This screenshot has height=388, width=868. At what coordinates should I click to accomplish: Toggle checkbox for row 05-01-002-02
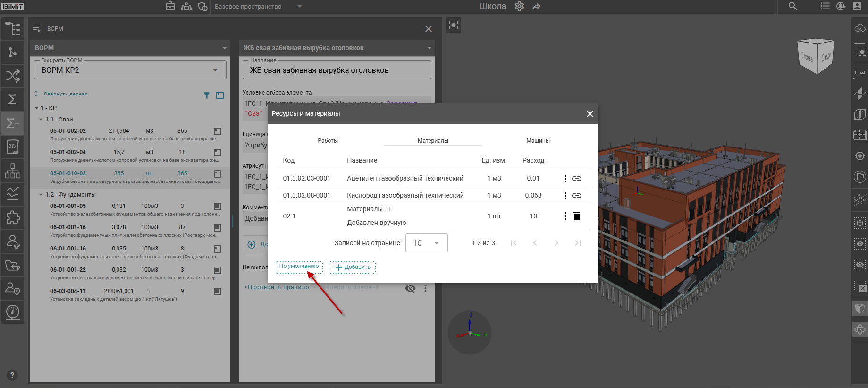pyautogui.click(x=218, y=131)
